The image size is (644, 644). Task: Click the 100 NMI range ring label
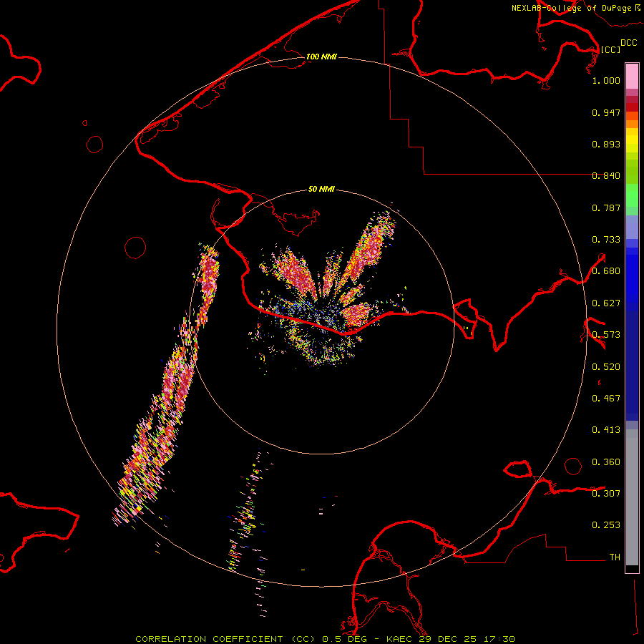pyautogui.click(x=321, y=57)
